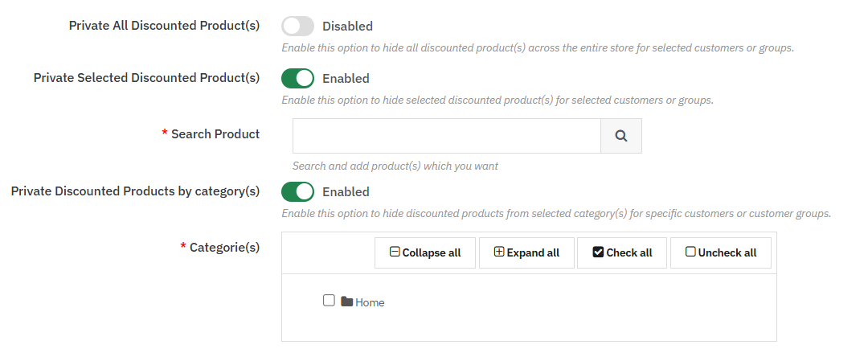868x357 pixels.
Task: Enable the Private All Discounted Product(s) switch
Action: 297,26
